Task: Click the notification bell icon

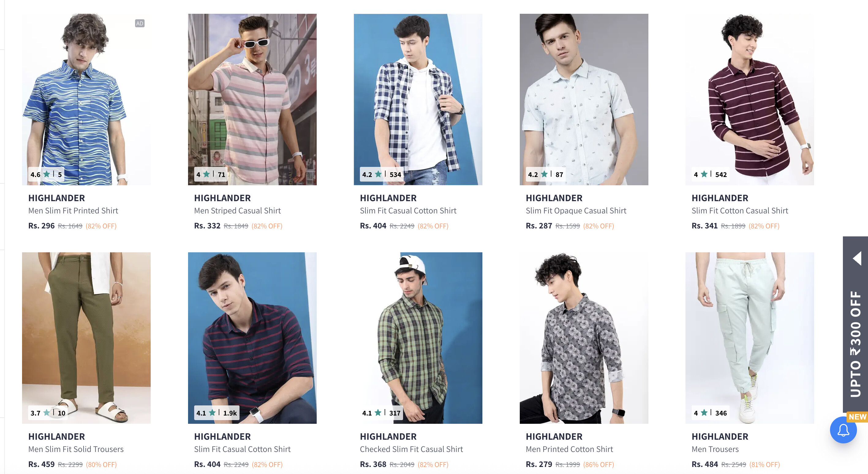Action: 843,430
